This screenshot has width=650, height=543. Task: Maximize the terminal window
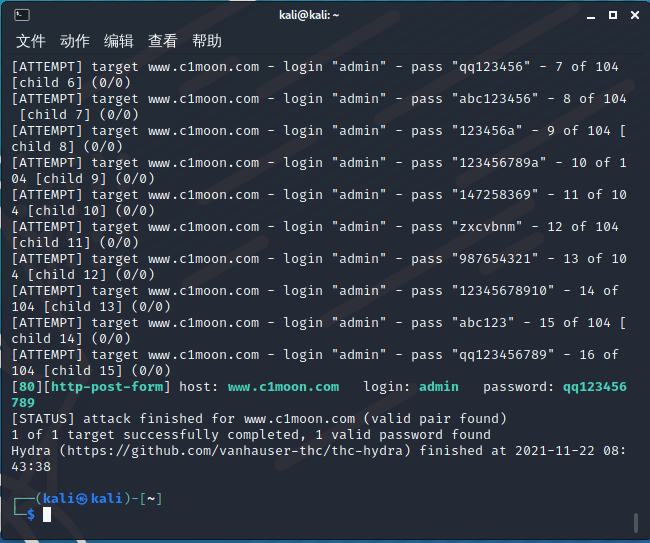(613, 15)
